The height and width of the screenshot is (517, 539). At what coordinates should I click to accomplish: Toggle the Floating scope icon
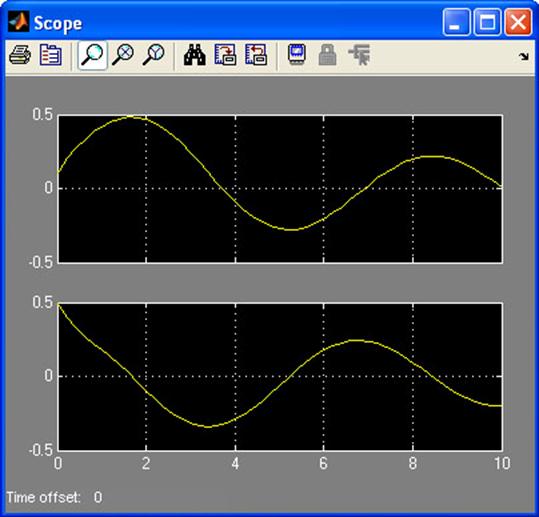(x=297, y=55)
